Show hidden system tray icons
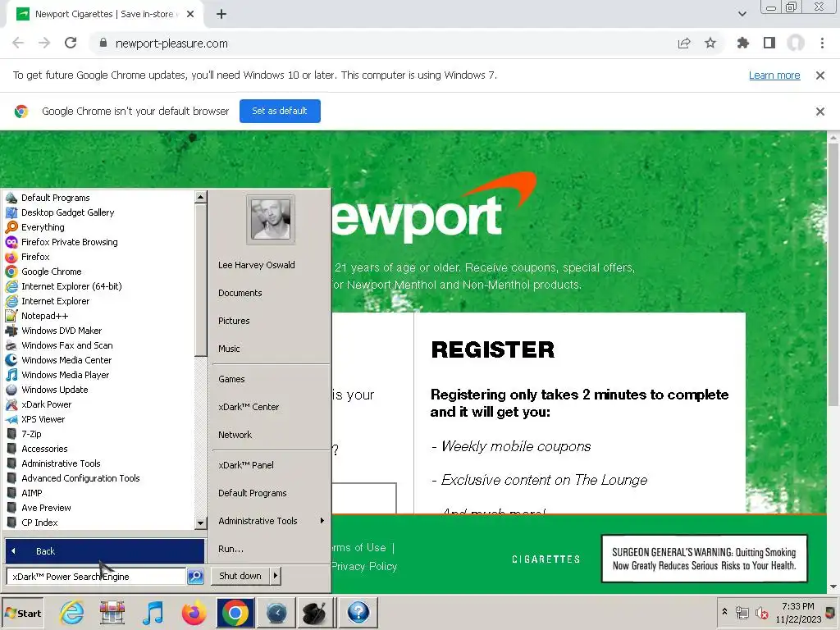 [725, 611]
